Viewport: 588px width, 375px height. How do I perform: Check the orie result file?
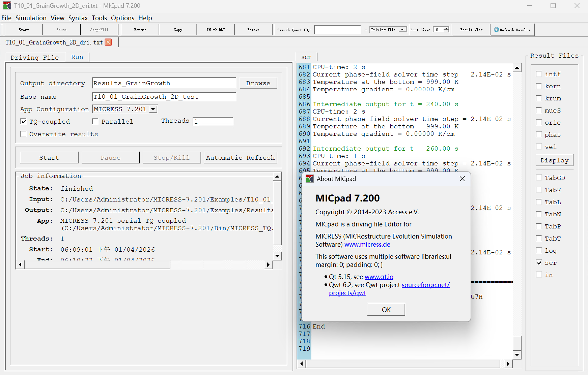pyautogui.click(x=539, y=123)
